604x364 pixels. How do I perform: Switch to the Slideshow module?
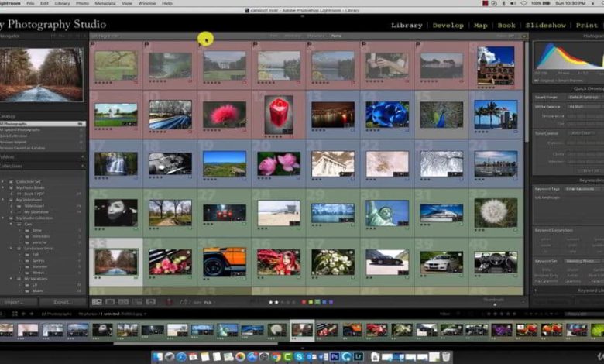pyautogui.click(x=545, y=26)
